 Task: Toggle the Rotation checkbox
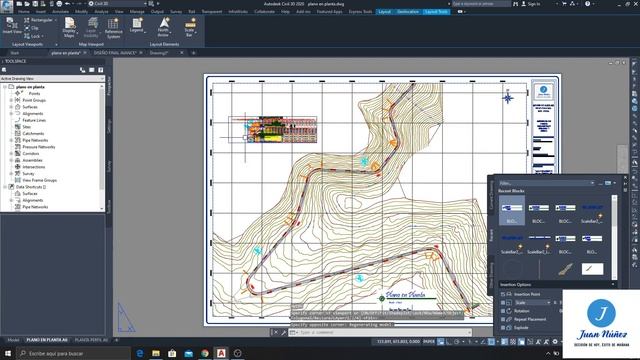(x=503, y=311)
